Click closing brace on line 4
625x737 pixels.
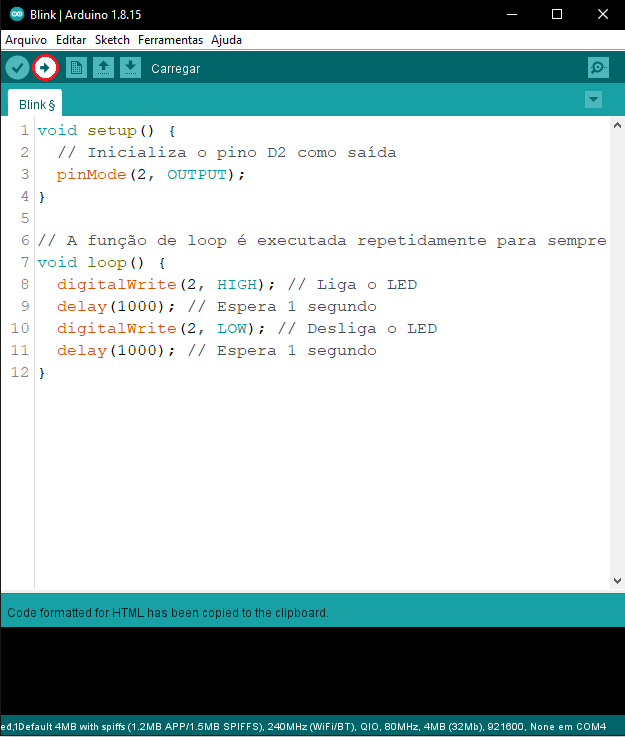[x=42, y=197]
